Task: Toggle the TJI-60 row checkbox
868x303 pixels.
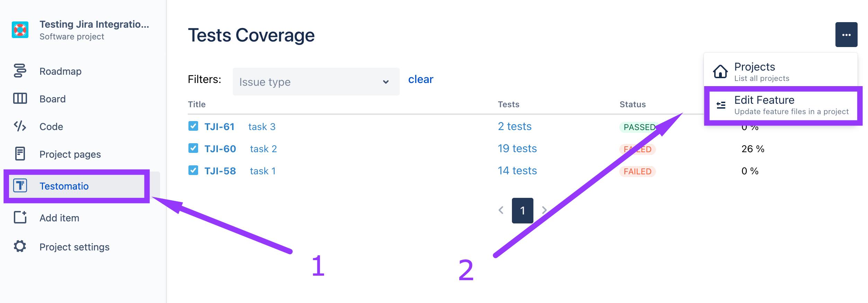Action: click(x=193, y=148)
